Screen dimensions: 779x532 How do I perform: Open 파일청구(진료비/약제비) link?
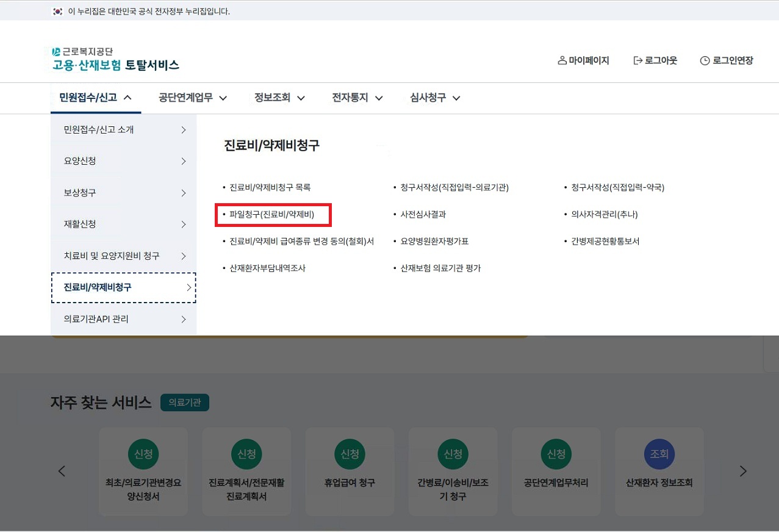coord(272,215)
